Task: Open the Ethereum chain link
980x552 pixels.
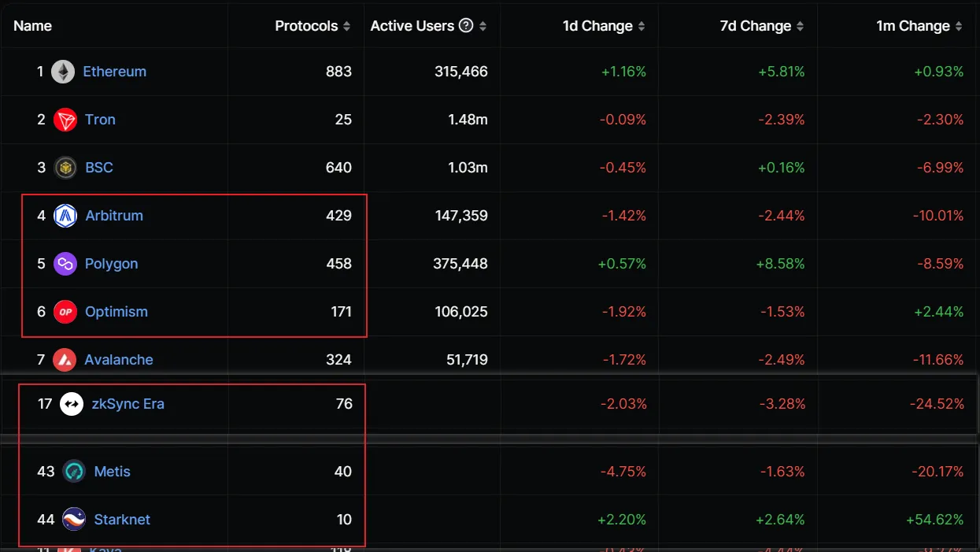Action: coord(115,72)
